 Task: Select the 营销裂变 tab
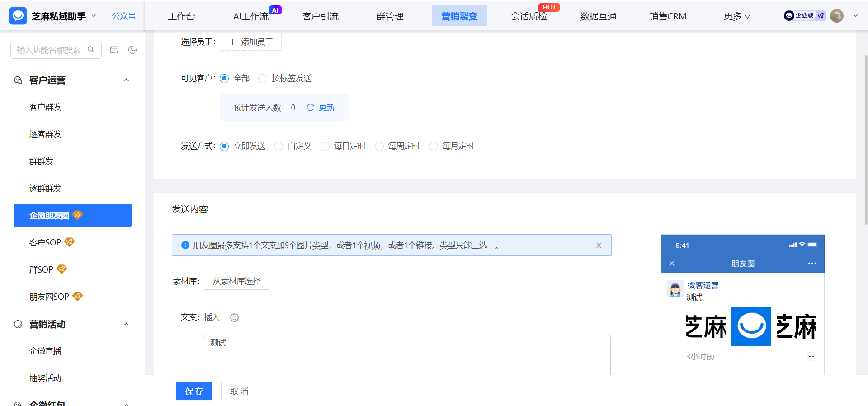459,16
